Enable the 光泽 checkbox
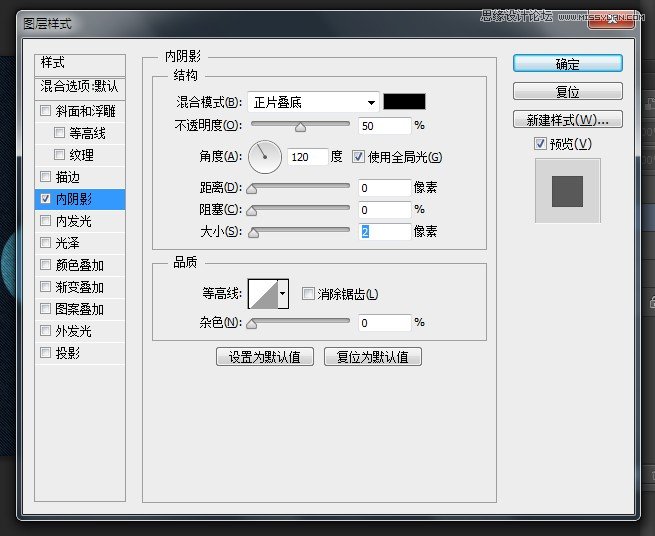The width and height of the screenshot is (655, 536). (45, 243)
